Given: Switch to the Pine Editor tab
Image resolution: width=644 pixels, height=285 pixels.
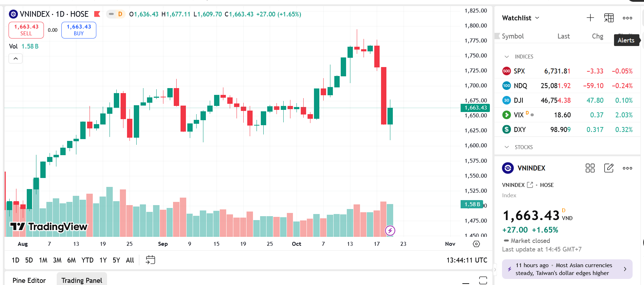Looking at the screenshot, I should tap(29, 280).
